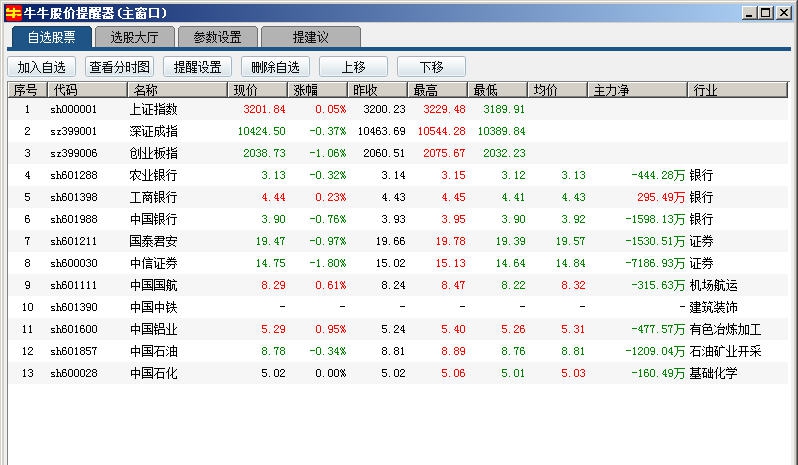Minimize the main window
The image size is (798, 465).
pyautogui.click(x=749, y=13)
